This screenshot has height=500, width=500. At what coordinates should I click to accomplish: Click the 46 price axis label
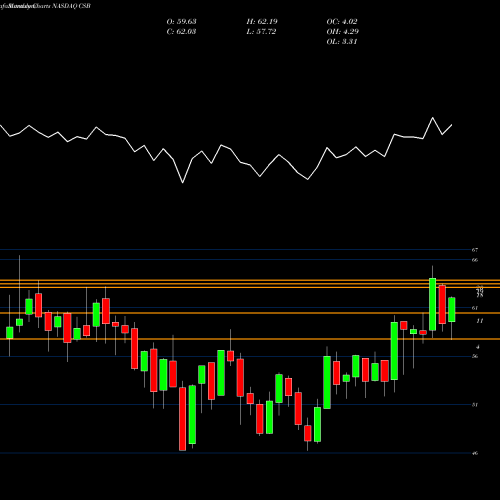pyautogui.click(x=475, y=453)
